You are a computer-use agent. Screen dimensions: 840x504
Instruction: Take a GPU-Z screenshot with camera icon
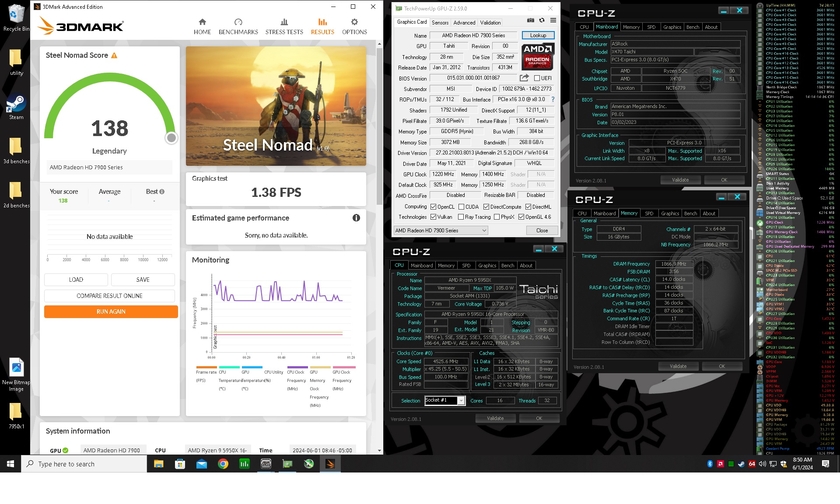point(530,21)
